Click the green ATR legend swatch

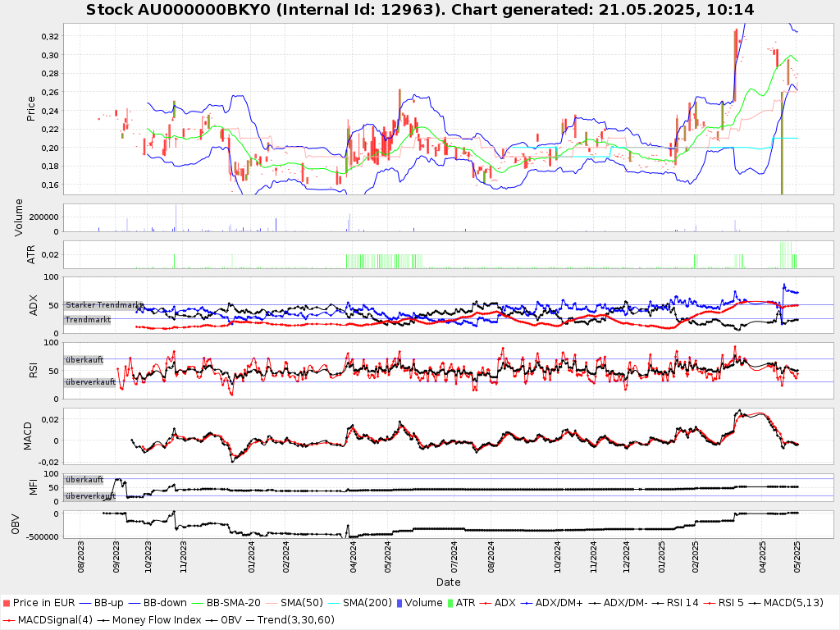[x=450, y=603]
